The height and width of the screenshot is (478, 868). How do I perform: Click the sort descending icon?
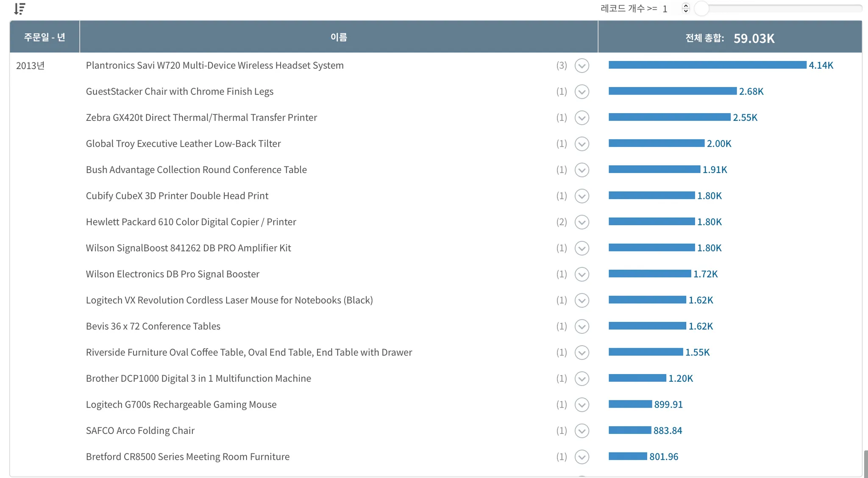(19, 8)
